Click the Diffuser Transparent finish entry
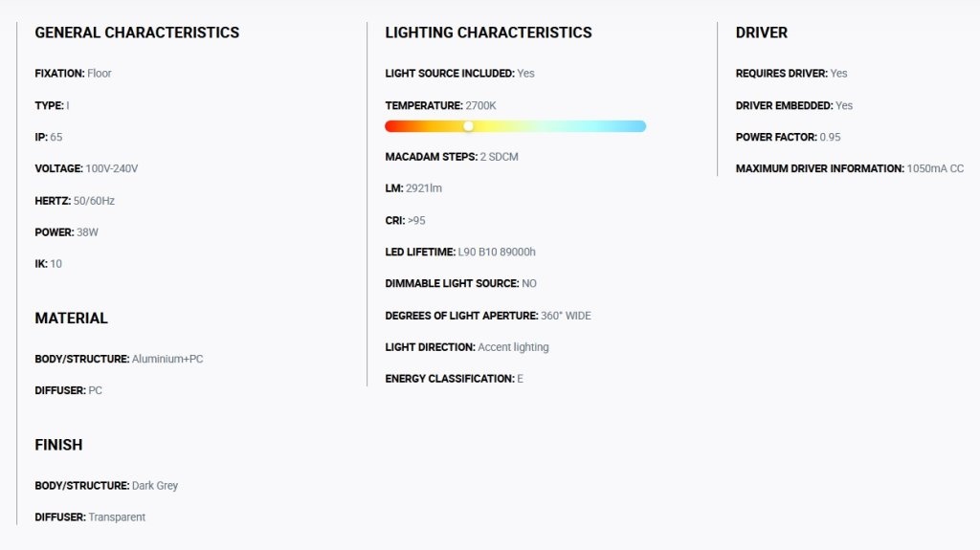 tap(90, 517)
